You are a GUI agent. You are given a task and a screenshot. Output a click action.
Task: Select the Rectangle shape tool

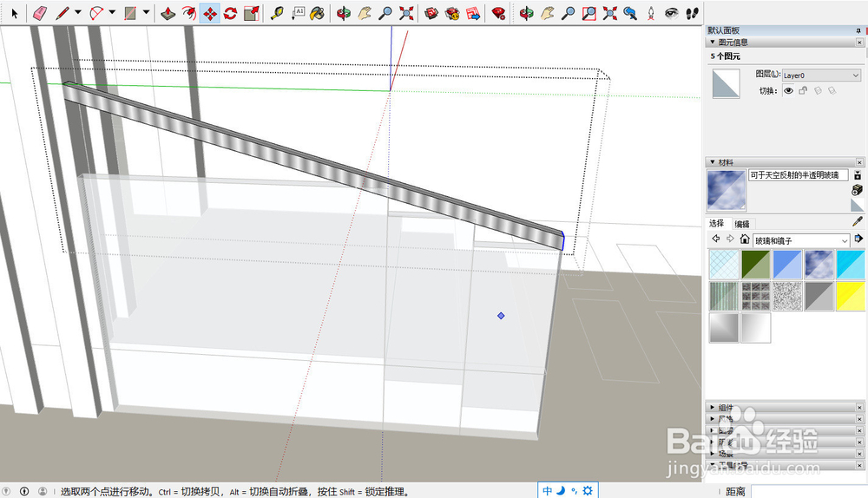(130, 13)
